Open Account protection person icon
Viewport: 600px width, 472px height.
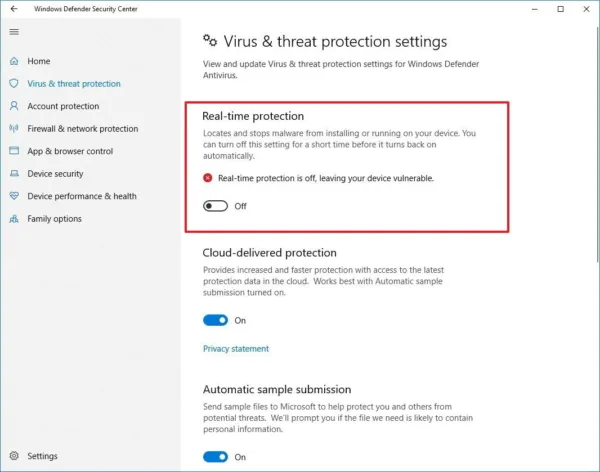coord(14,106)
